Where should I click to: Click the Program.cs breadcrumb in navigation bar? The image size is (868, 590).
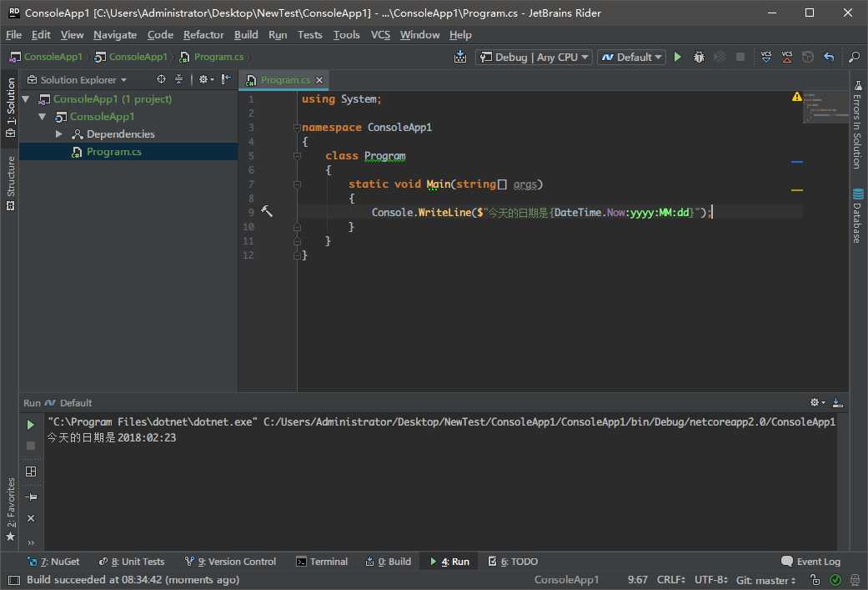tap(212, 57)
